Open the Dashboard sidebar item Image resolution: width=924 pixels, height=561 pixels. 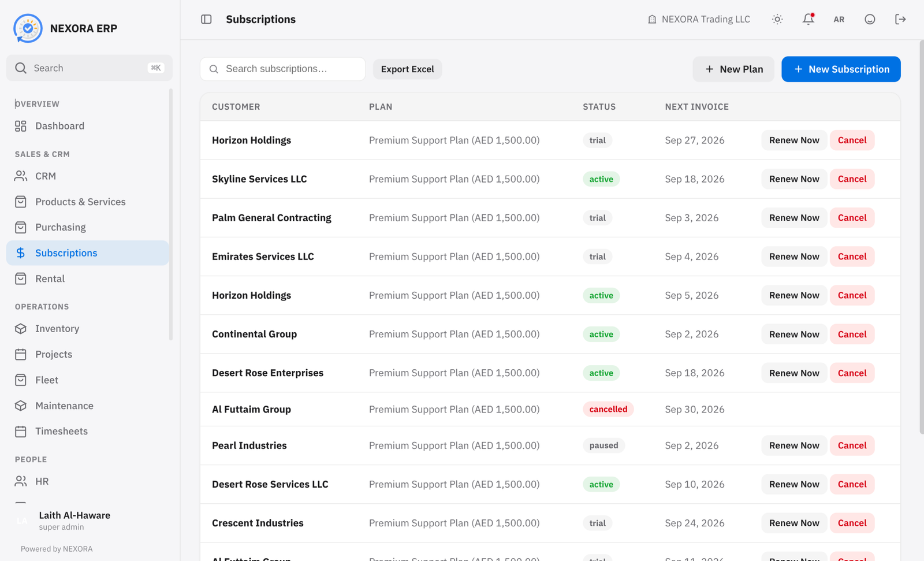[88, 126]
